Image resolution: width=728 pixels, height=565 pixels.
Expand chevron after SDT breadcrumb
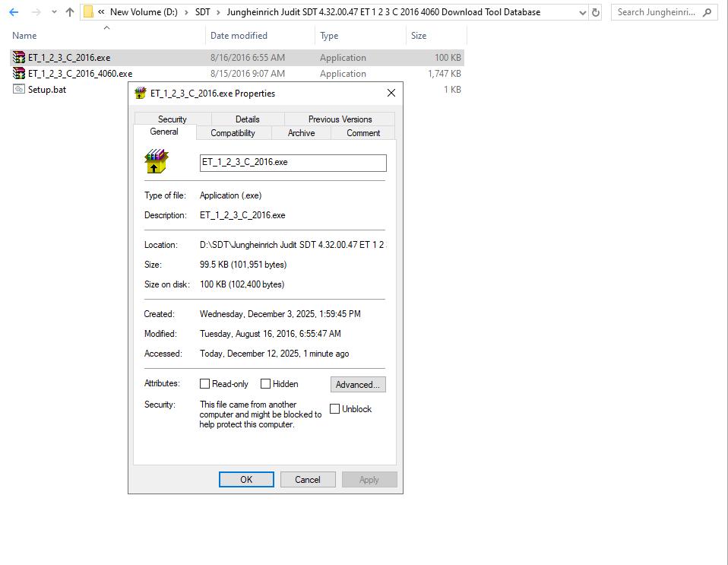(218, 12)
